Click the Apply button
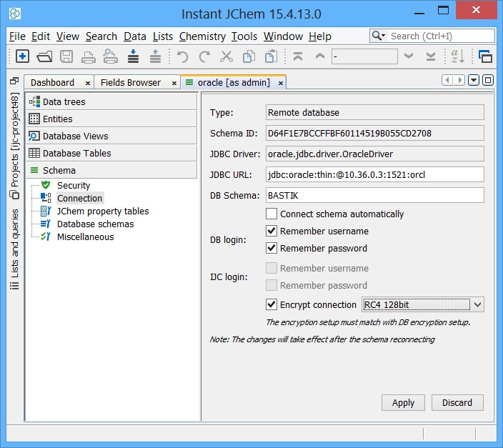503x448 pixels. pyautogui.click(x=403, y=402)
